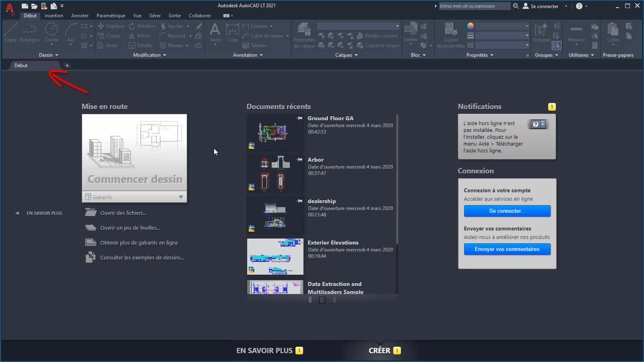
Task: Click the Coller paste tool
Action: click(x=613, y=33)
